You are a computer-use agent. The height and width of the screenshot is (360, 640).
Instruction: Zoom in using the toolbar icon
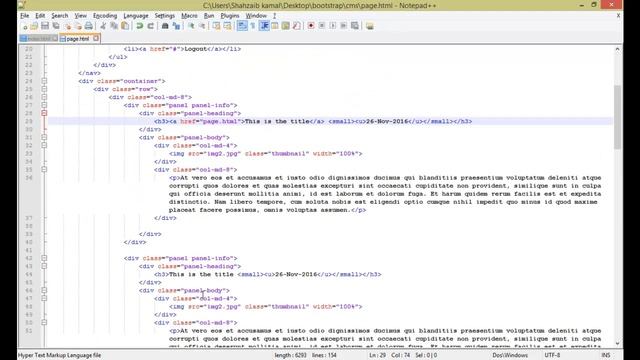[x=191, y=26]
